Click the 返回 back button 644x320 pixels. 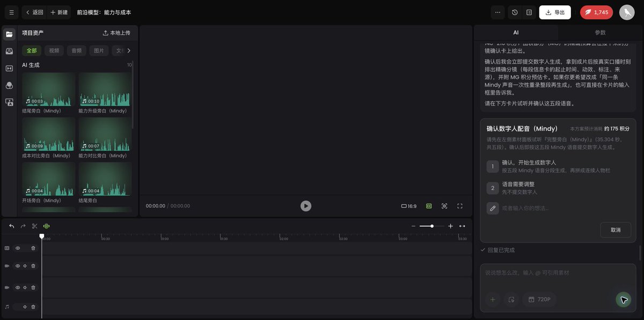pyautogui.click(x=34, y=12)
